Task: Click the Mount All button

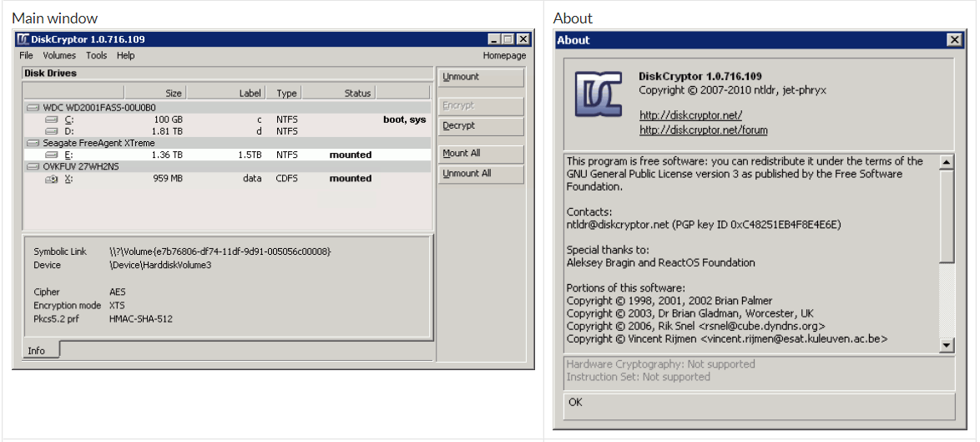Action: [x=481, y=154]
